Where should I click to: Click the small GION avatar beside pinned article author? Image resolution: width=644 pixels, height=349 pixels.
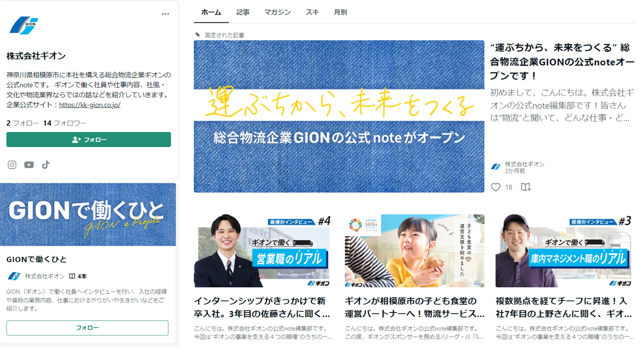[496, 167]
